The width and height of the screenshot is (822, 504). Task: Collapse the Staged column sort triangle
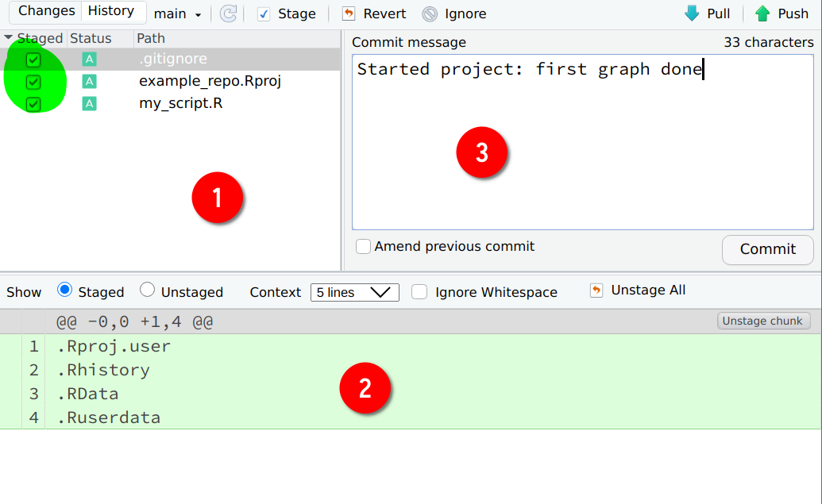click(x=9, y=37)
